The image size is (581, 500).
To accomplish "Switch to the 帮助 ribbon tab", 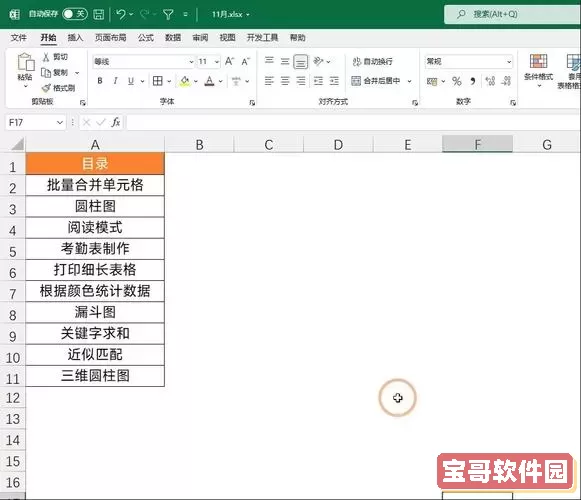I will pyautogui.click(x=298, y=37).
